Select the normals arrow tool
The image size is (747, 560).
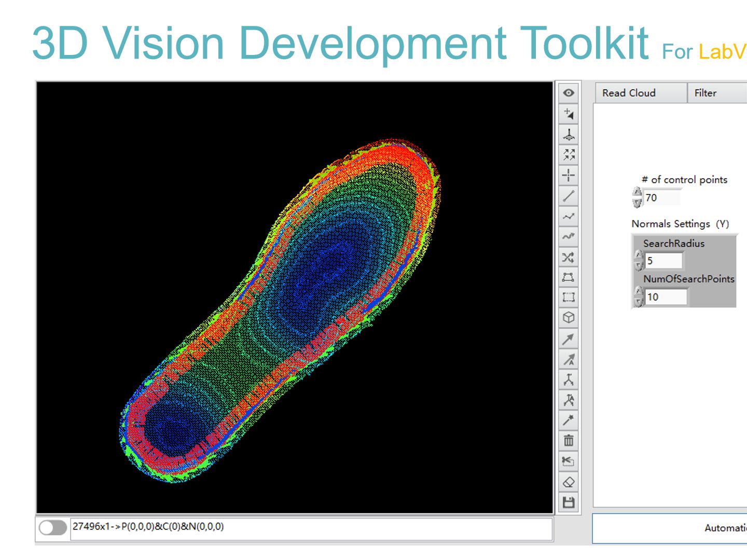[569, 339]
